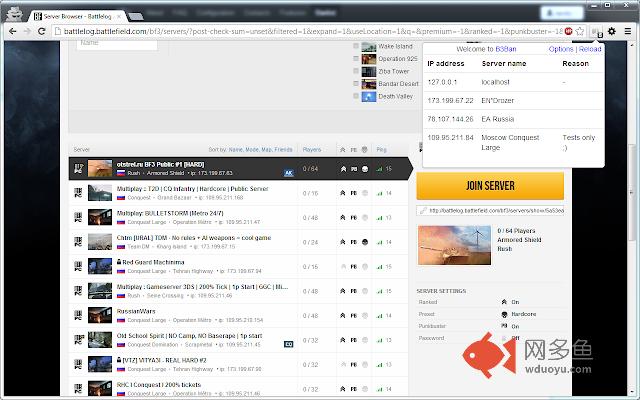The image size is (640, 400).
Task: Click server icon of Multiplay T2D CQ Infantry row
Action: [x=78, y=193]
